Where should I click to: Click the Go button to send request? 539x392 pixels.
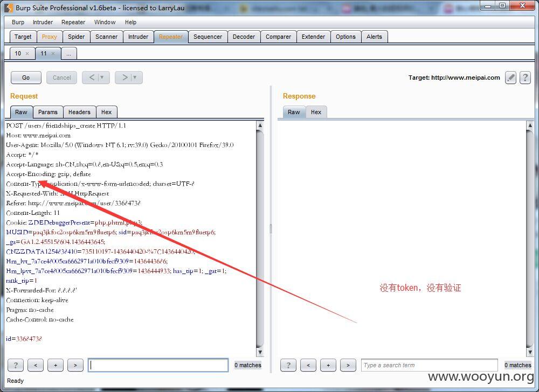pyautogui.click(x=26, y=78)
